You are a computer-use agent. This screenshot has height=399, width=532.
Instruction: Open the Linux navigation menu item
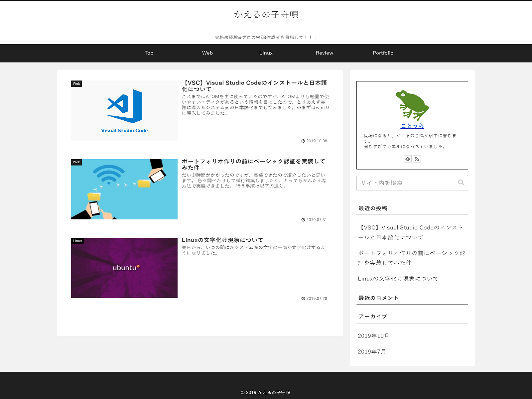coord(266,53)
